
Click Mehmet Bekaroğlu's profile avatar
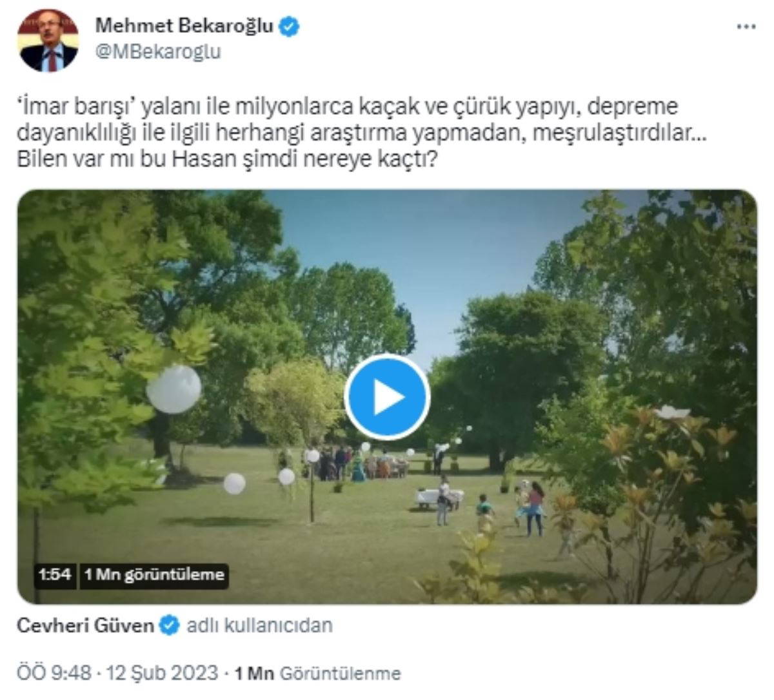click(49, 40)
